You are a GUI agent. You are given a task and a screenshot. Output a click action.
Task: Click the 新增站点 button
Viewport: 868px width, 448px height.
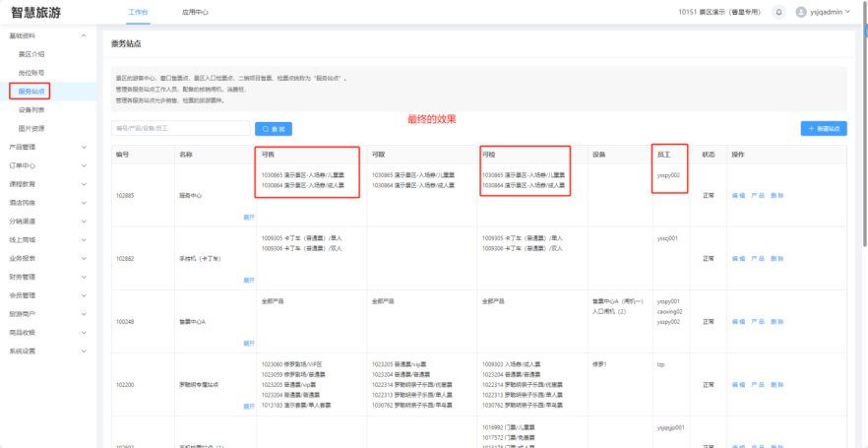(824, 129)
